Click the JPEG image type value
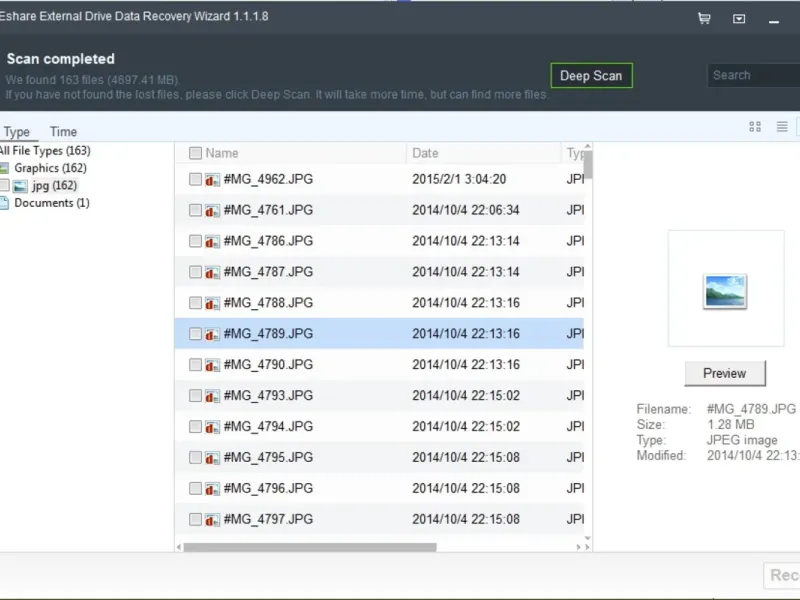Viewport: 800px width, 600px height. click(x=742, y=440)
